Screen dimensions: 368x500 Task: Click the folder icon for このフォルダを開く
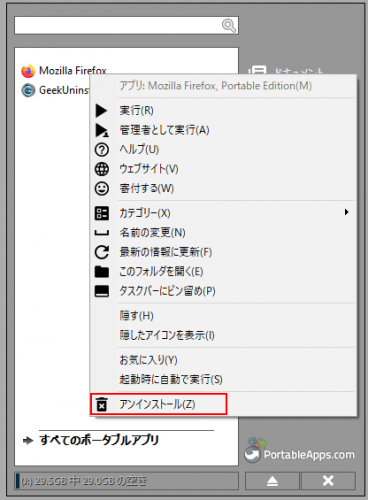click(x=102, y=272)
